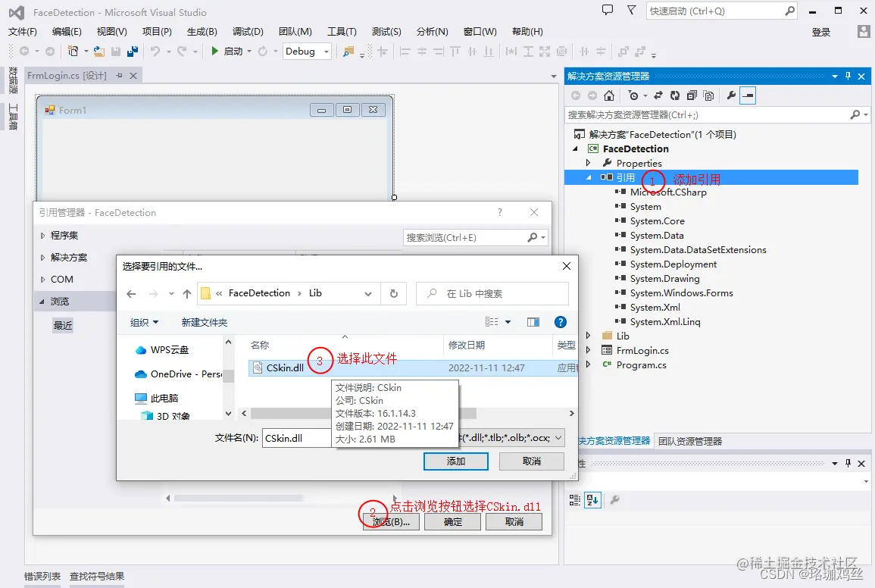Click the categorized view icon in Properties panel
This screenshot has width=875, height=588.
pyautogui.click(x=575, y=500)
